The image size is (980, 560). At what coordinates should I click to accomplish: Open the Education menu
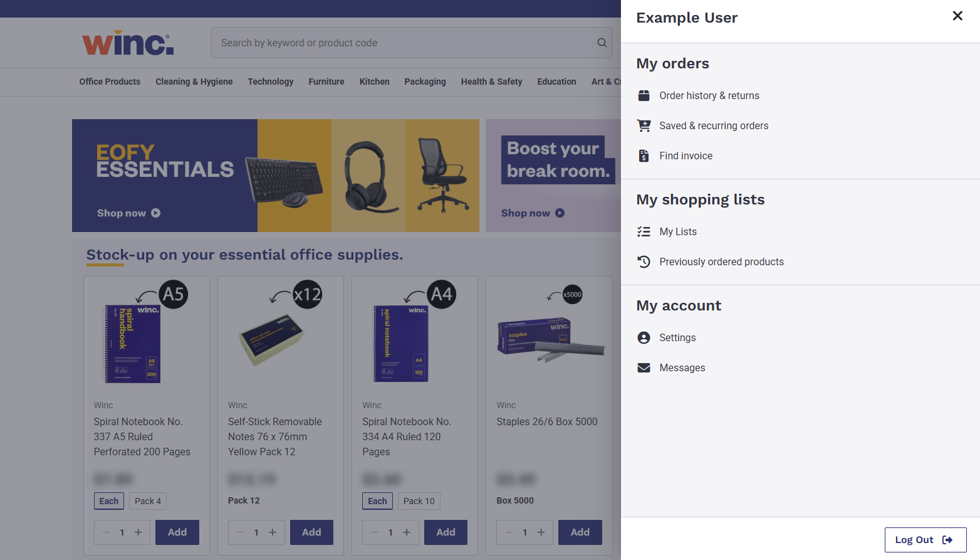point(556,82)
